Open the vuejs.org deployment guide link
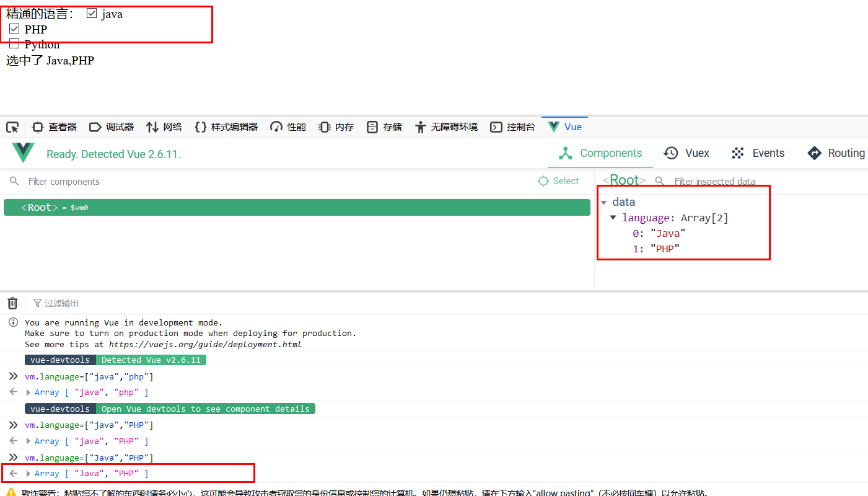This screenshot has height=496, width=868. coord(205,344)
